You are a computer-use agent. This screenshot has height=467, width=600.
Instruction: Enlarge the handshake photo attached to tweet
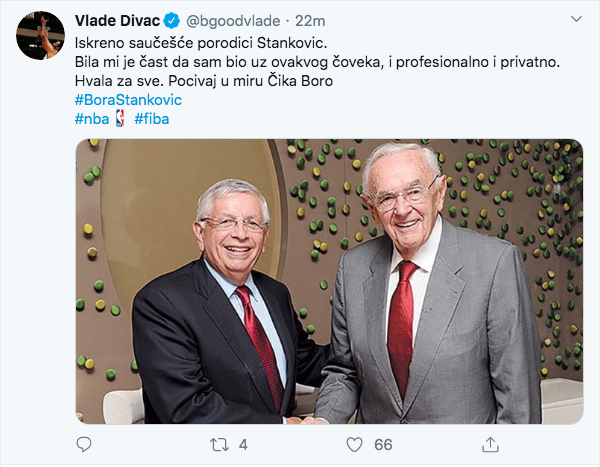point(329,281)
